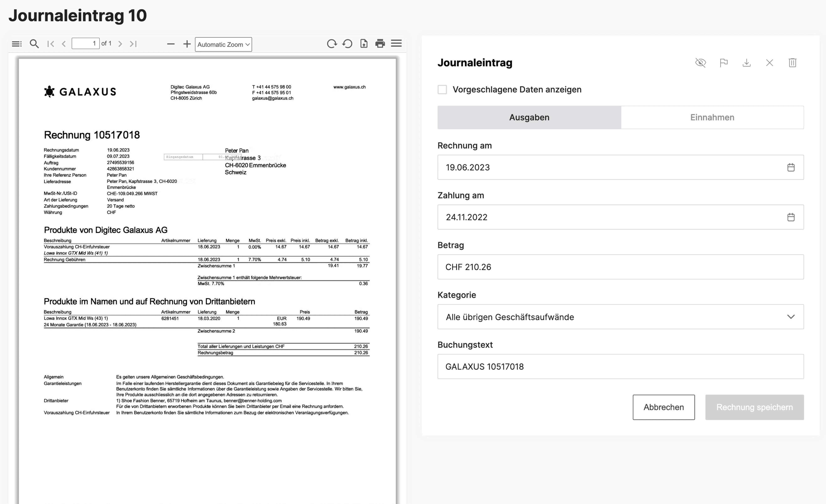This screenshot has width=826, height=504.
Task: Rotate the document clockwise
Action: pos(331,44)
